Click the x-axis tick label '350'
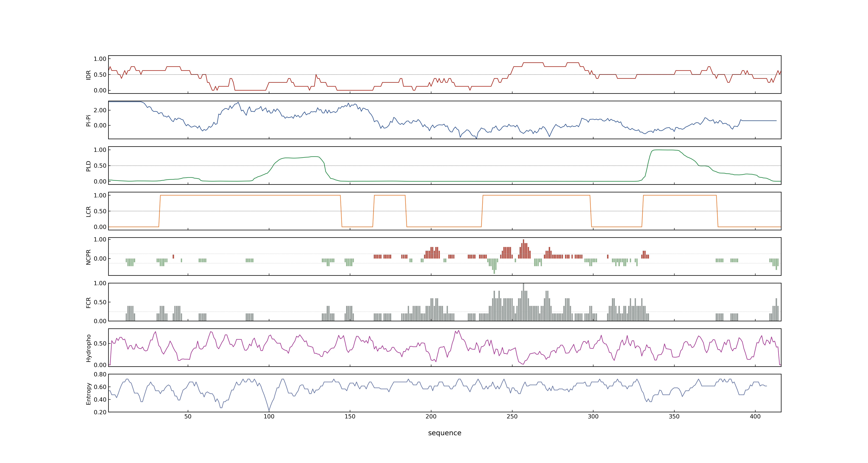This screenshot has height=463, width=868. (x=674, y=416)
